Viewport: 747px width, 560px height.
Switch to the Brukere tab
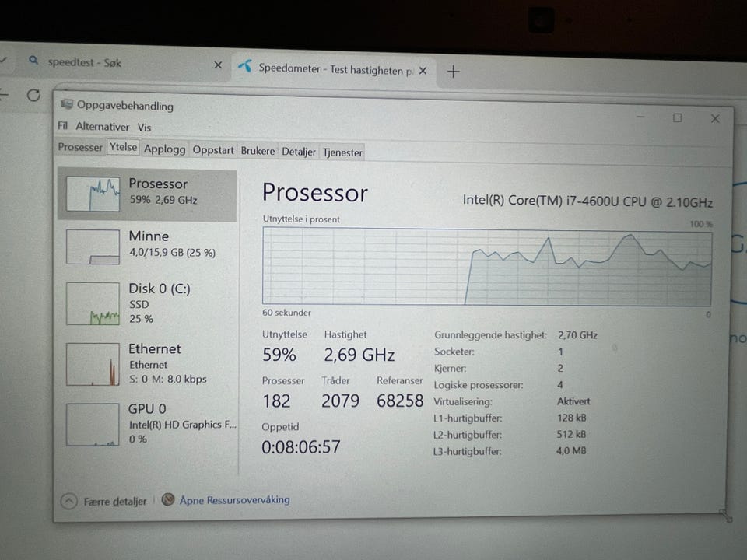[258, 151]
